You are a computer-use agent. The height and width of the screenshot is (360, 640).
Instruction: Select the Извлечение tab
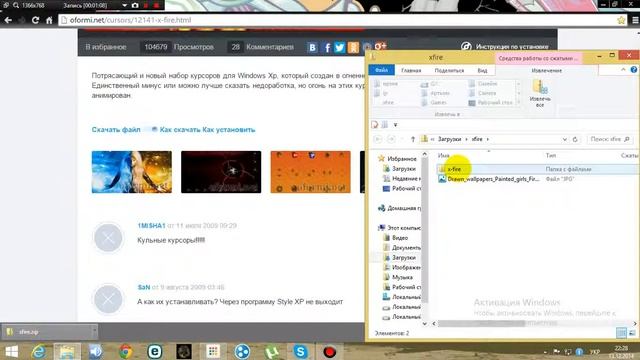(x=547, y=70)
